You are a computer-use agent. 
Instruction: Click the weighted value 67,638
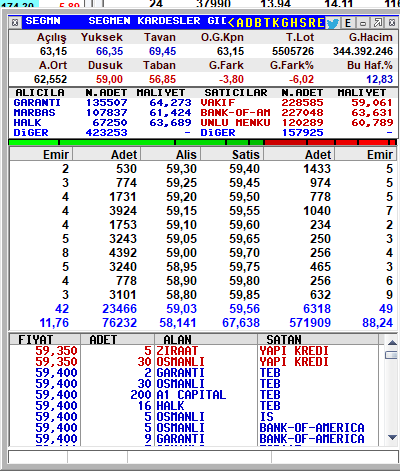241,323
